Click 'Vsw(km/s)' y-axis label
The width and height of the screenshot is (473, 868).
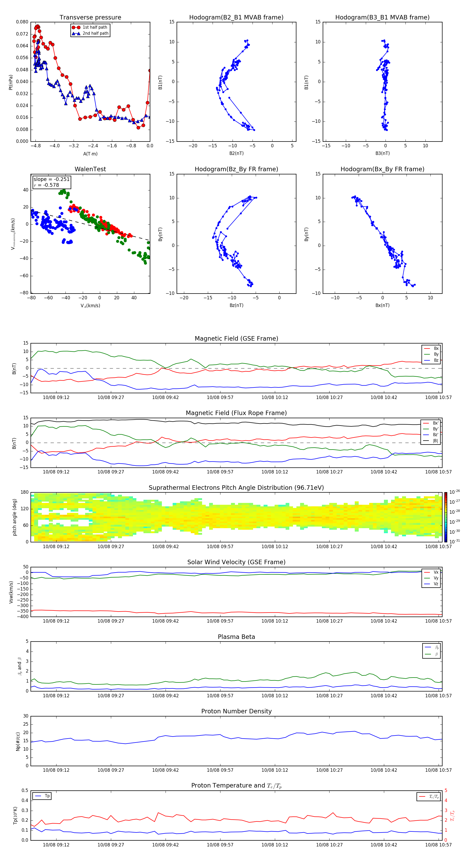(x=11, y=592)
